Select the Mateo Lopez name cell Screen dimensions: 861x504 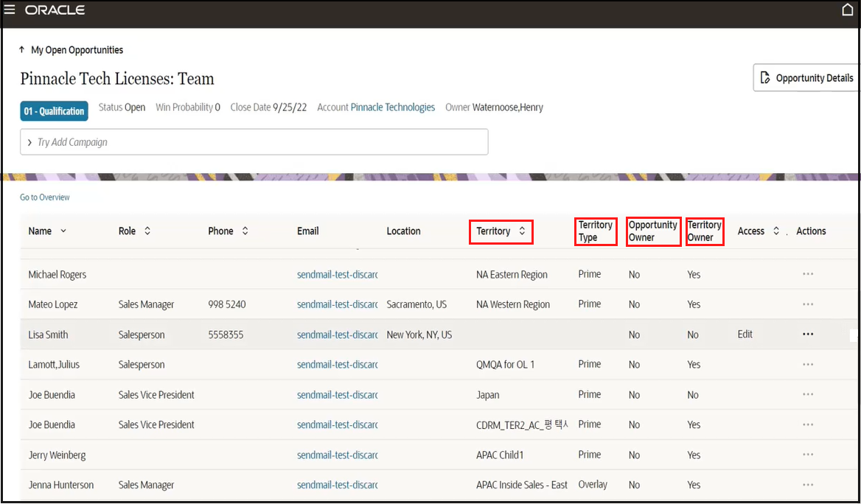point(53,304)
